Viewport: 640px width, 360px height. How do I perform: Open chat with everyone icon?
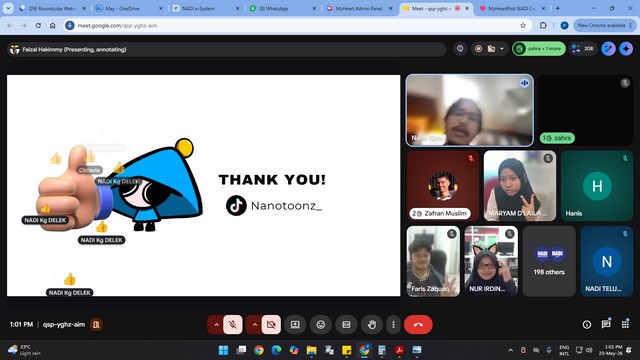(x=606, y=324)
